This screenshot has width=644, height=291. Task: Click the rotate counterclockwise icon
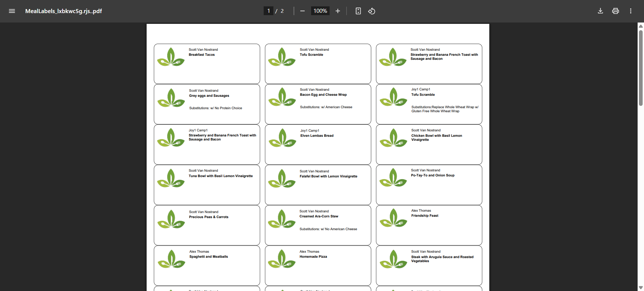[372, 11]
